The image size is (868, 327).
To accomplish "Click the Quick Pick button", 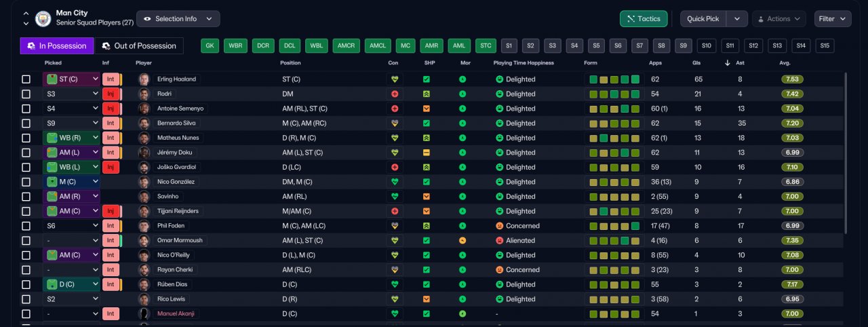I will coord(703,19).
